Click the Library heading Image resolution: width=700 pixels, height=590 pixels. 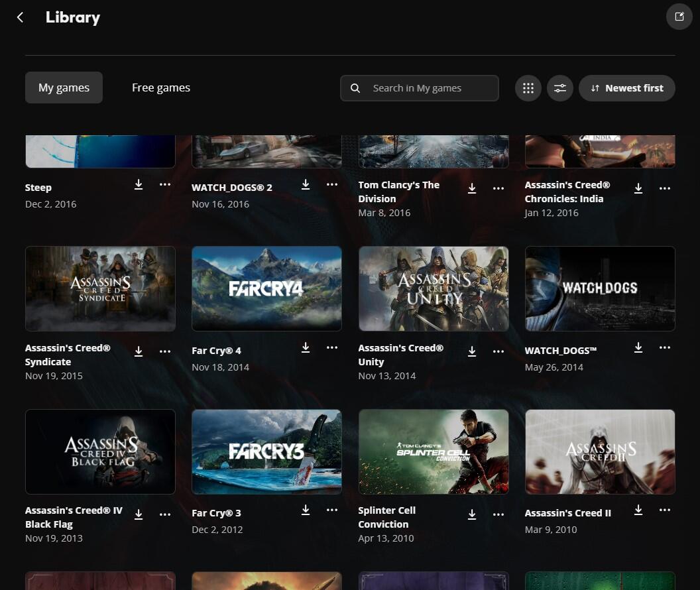(73, 17)
